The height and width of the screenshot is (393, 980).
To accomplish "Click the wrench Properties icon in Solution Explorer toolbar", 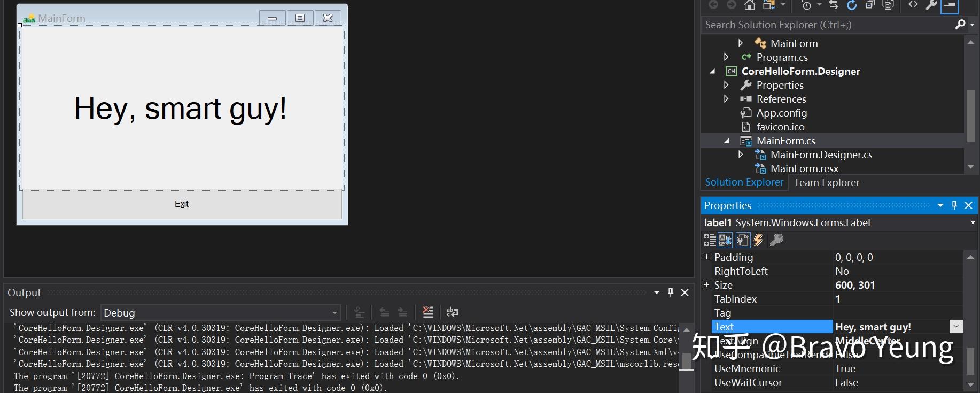I will tap(931, 5).
